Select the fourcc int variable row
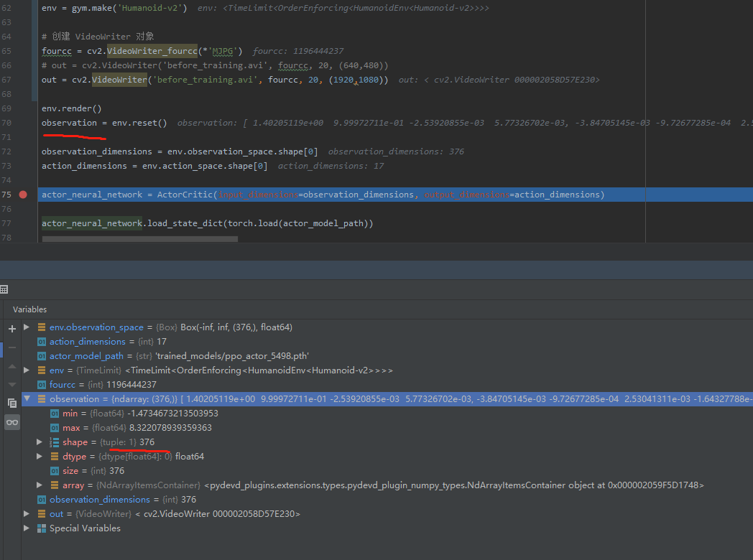 pyautogui.click(x=387, y=384)
